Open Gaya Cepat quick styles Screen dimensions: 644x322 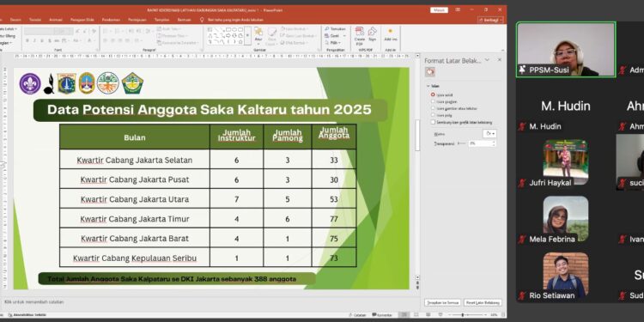pos(272,36)
